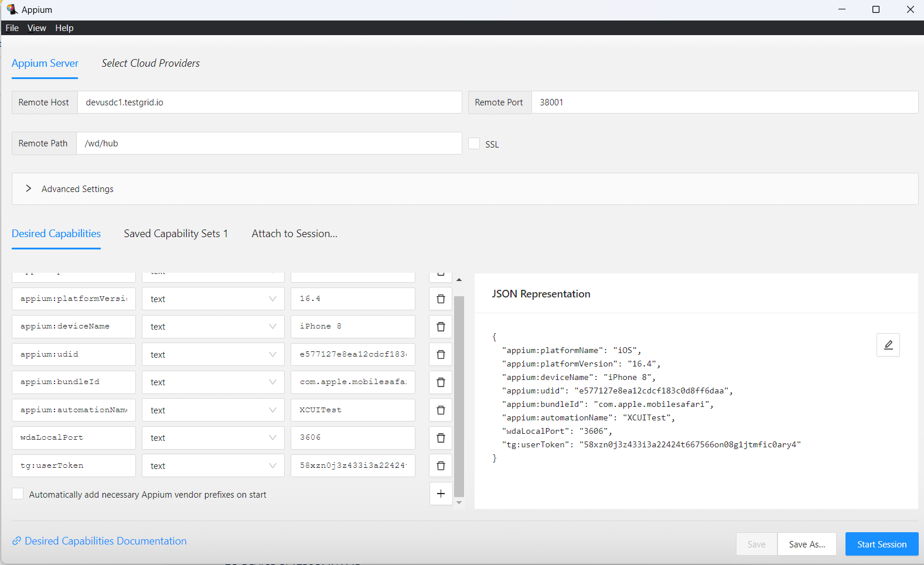Edit the appium:deviceName name field
Viewport: 924px width, 565px height.
[x=74, y=327]
